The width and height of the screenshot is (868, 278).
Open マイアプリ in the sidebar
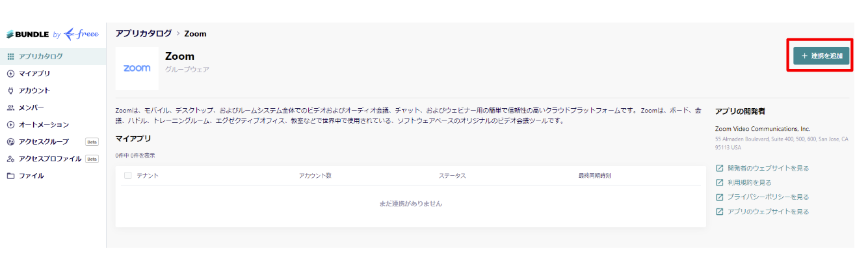[x=53, y=74]
